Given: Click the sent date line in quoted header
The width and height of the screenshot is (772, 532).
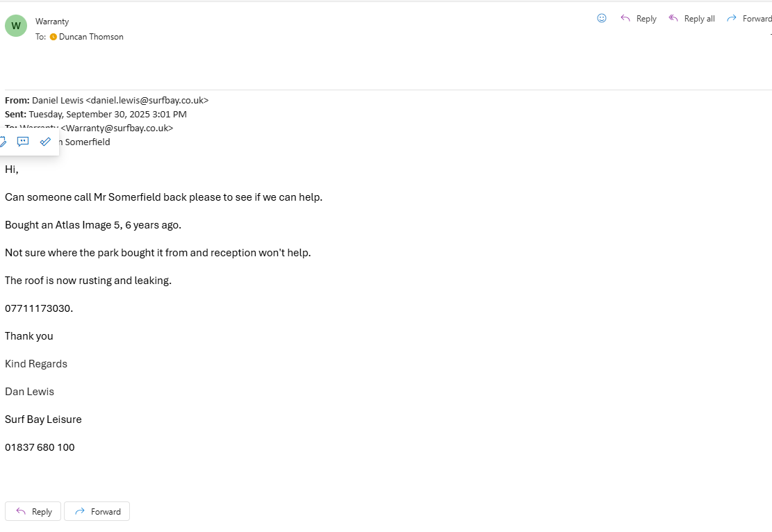Looking at the screenshot, I should [107, 114].
